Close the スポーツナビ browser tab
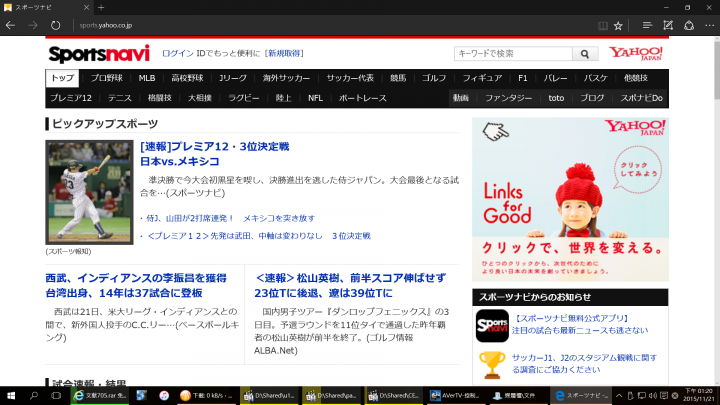 click(86, 7)
